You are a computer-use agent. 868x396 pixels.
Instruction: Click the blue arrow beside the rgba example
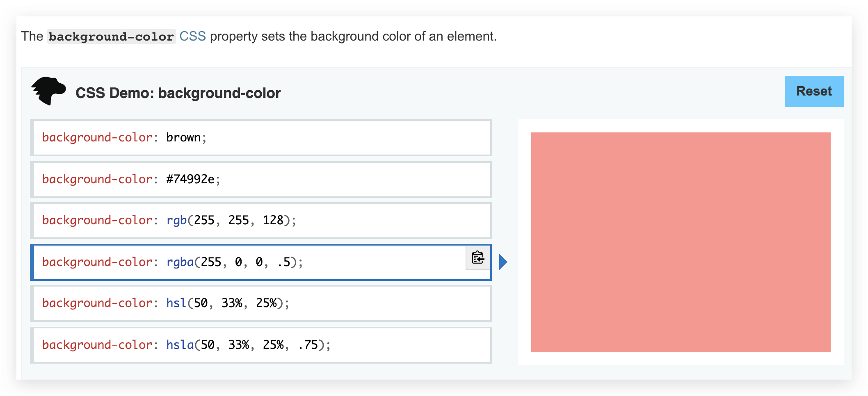point(503,262)
